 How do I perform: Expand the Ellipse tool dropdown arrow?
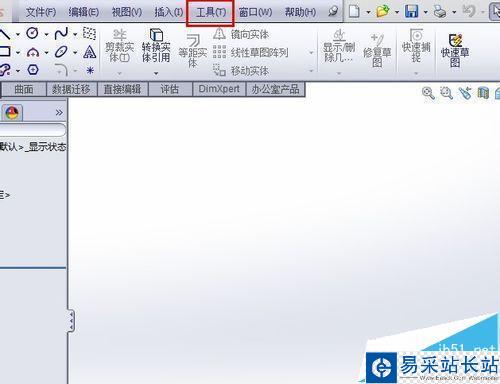point(75,53)
